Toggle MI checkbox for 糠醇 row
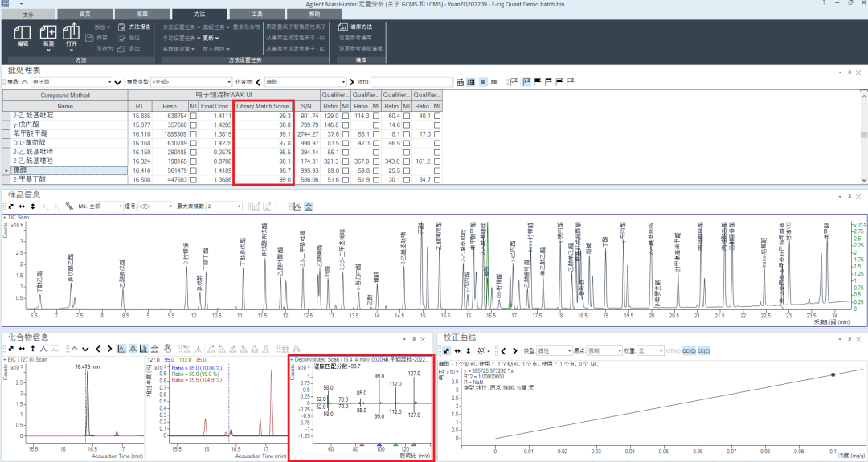This screenshot has width=868, height=462. point(193,171)
